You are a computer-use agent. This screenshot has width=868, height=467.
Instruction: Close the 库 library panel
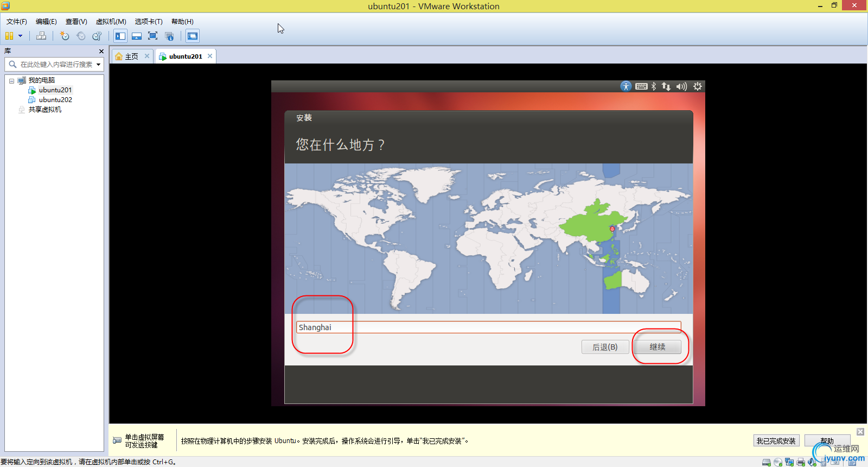101,51
